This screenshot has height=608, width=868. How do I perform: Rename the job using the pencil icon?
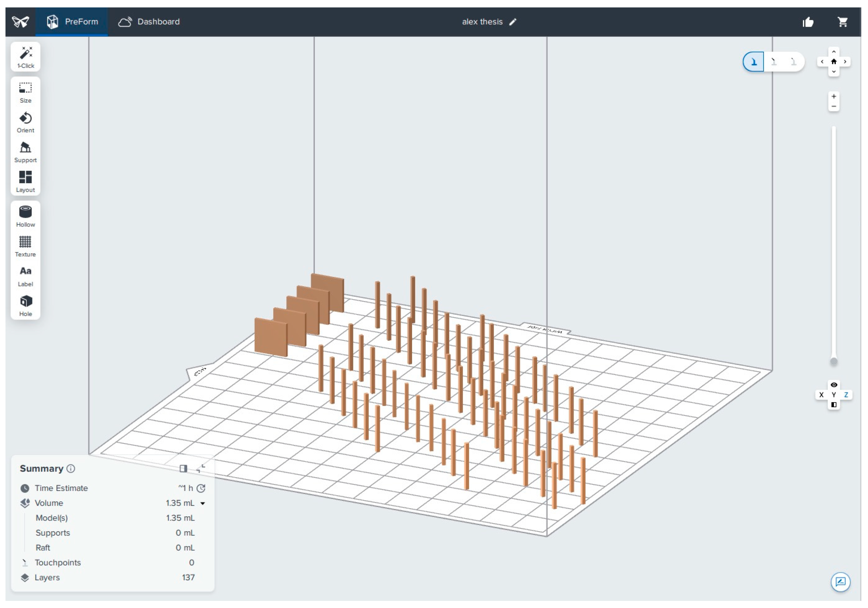(513, 22)
